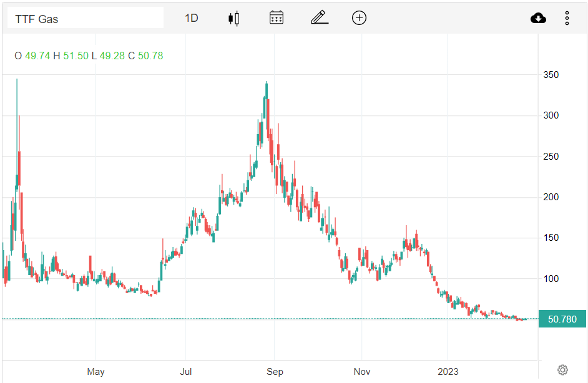Open the calendar date range picker
This screenshot has width=588, height=383.
277,17
